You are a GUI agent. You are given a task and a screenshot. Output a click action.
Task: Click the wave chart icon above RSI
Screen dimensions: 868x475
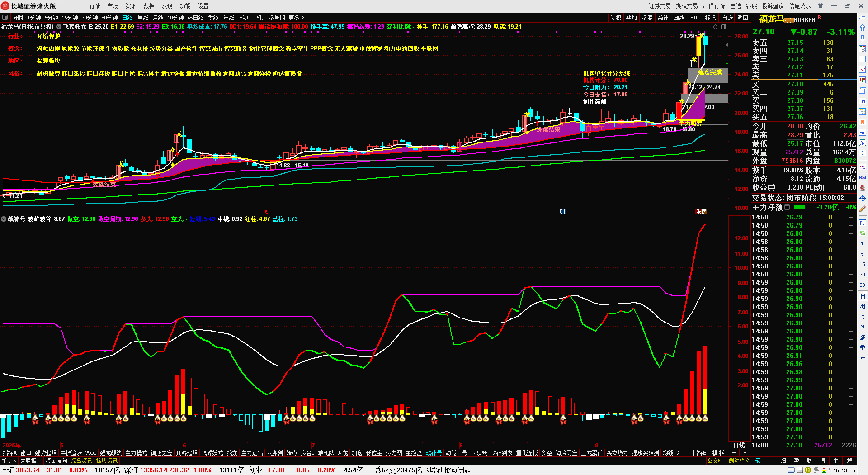click(x=863, y=167)
